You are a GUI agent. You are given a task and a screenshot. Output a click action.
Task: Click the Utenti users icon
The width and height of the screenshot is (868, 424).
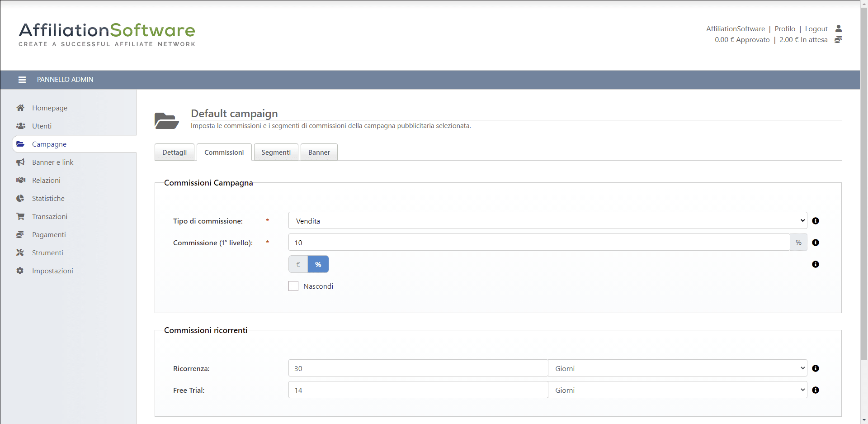20,126
